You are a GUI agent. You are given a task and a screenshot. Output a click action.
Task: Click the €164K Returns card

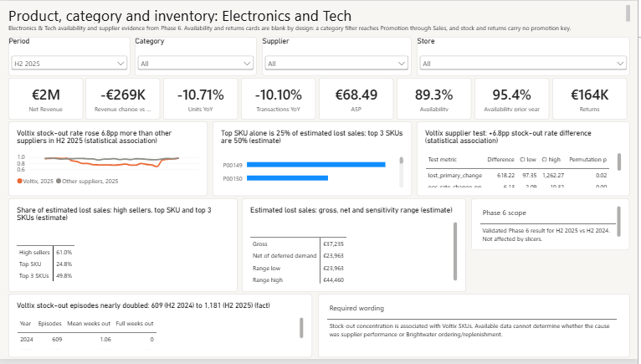589,99
